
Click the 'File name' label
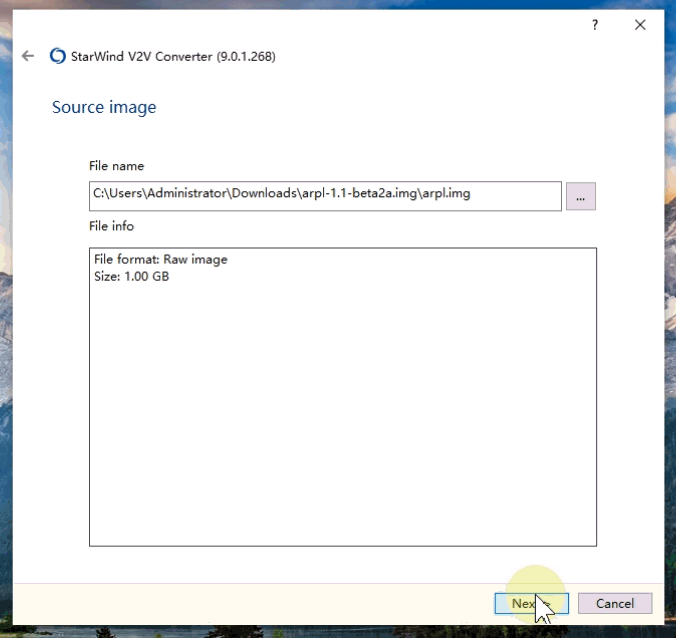click(116, 166)
